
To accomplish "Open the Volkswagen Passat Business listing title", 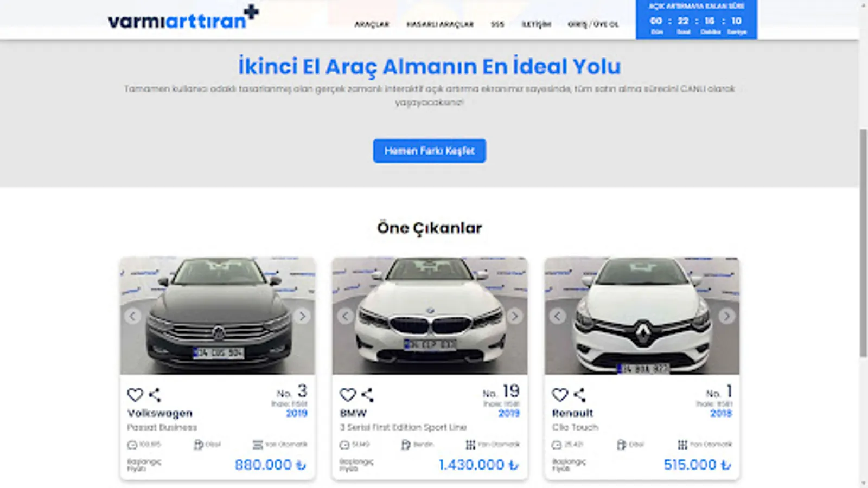I will click(x=160, y=413).
